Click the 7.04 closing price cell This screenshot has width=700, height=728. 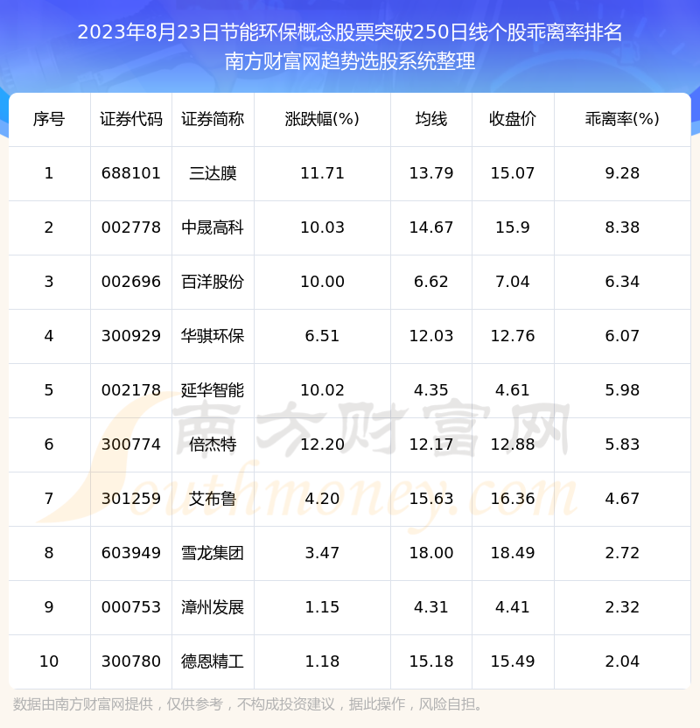pos(513,282)
